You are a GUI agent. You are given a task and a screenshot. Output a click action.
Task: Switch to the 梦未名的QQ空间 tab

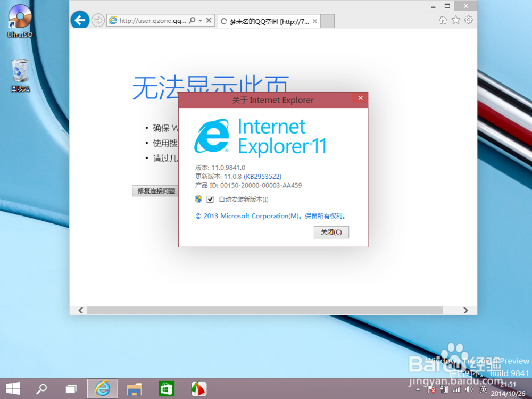266,21
